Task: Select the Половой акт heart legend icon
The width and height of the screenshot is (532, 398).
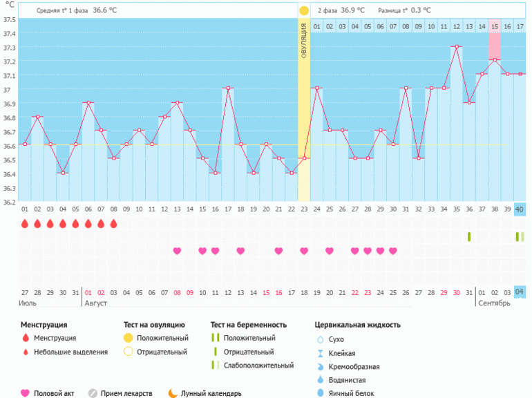Action: (26, 393)
